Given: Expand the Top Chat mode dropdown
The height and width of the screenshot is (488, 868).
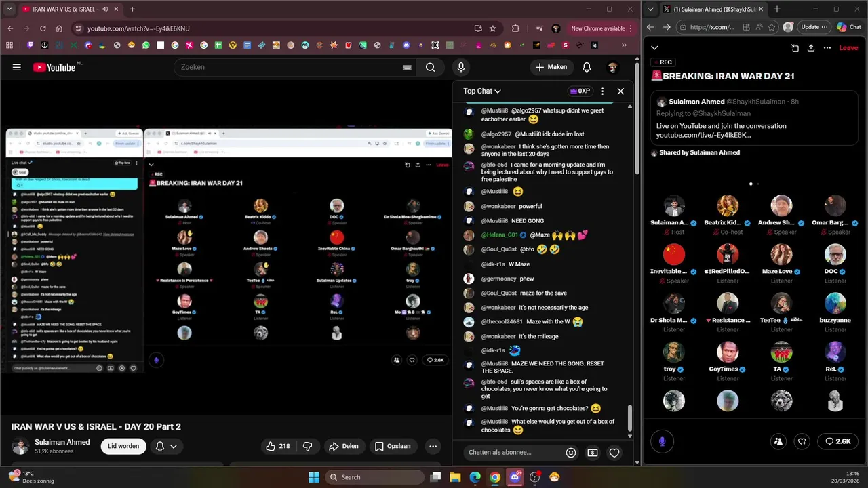Looking at the screenshot, I should (x=482, y=91).
